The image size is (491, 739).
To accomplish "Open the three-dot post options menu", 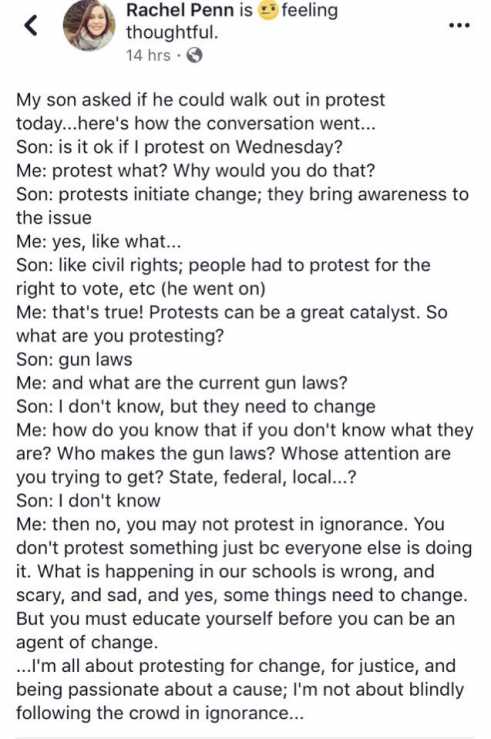I will [459, 25].
